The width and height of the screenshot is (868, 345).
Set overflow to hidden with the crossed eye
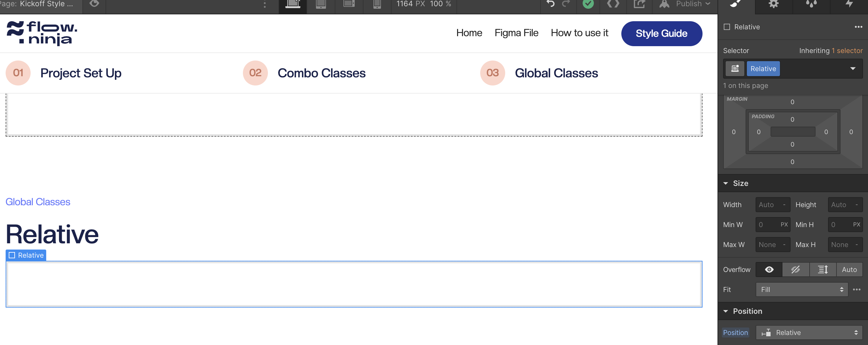tap(796, 270)
